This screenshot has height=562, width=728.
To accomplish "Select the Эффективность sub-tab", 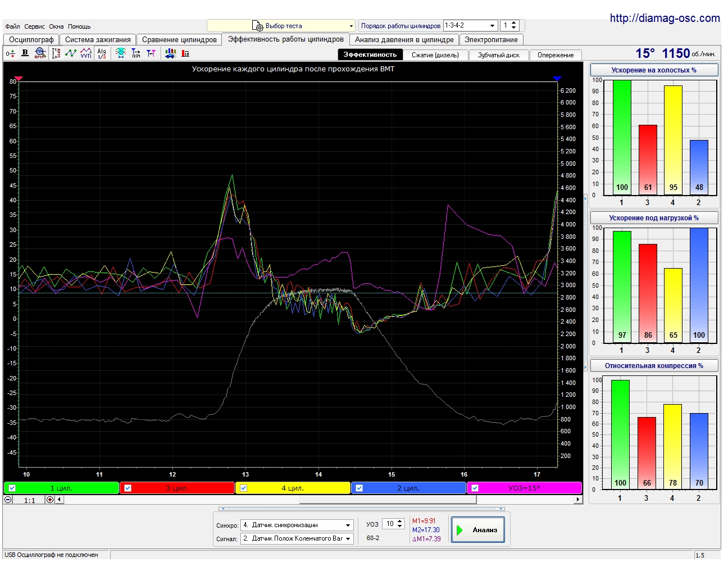I will 370,55.
